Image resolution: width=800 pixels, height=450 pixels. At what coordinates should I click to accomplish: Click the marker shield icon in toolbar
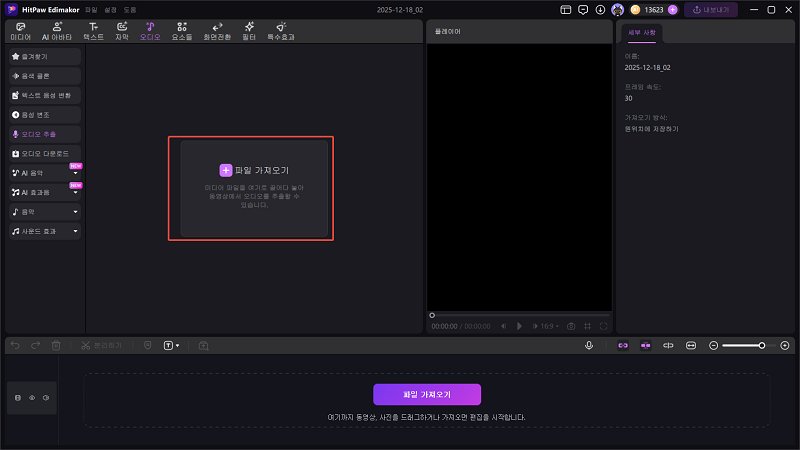[147, 345]
